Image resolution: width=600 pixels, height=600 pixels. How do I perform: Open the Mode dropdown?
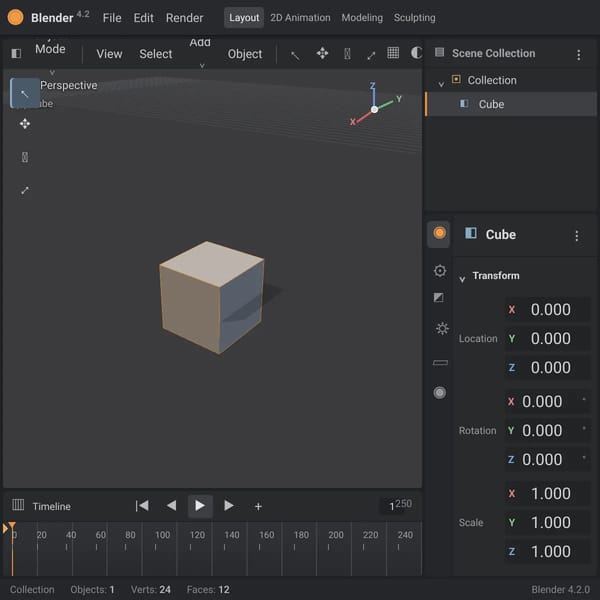(50, 49)
